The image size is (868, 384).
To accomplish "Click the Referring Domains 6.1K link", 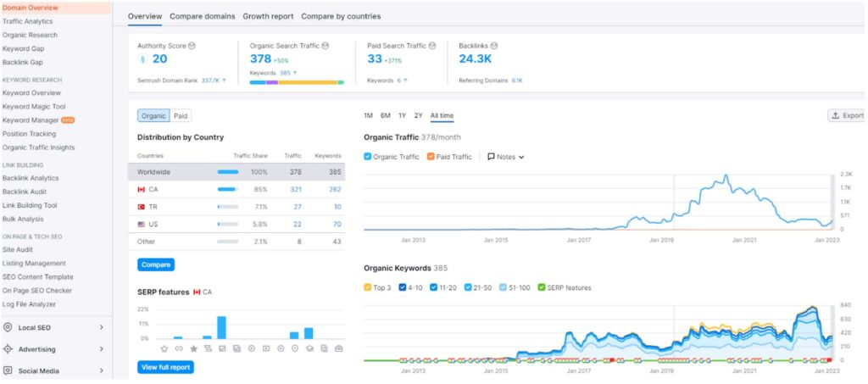I will pyautogui.click(x=517, y=81).
